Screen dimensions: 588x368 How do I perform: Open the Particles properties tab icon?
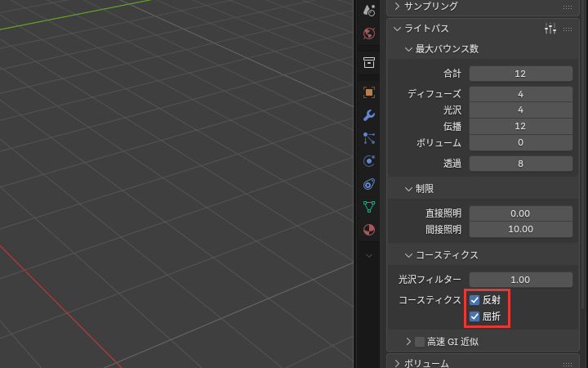click(369, 138)
